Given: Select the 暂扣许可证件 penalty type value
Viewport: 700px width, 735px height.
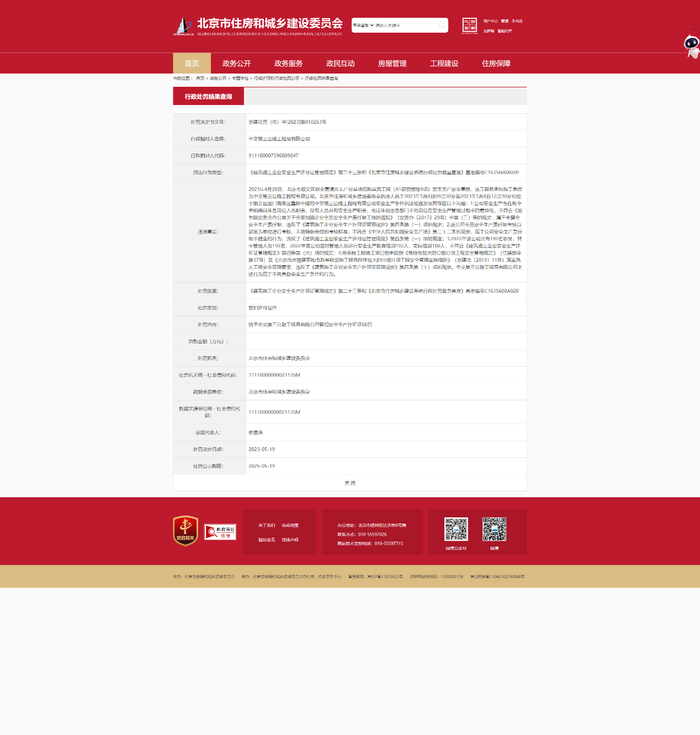Looking at the screenshot, I should coord(263,308).
